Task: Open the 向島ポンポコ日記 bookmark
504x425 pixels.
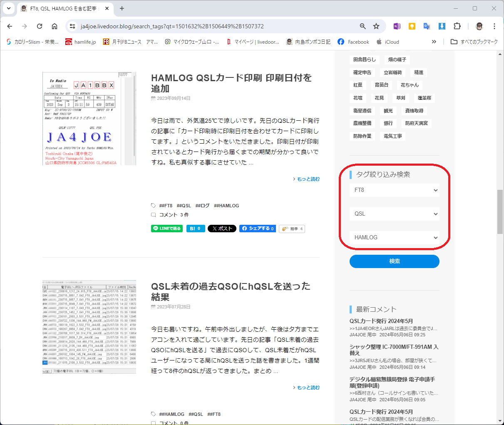Action: pos(308,42)
